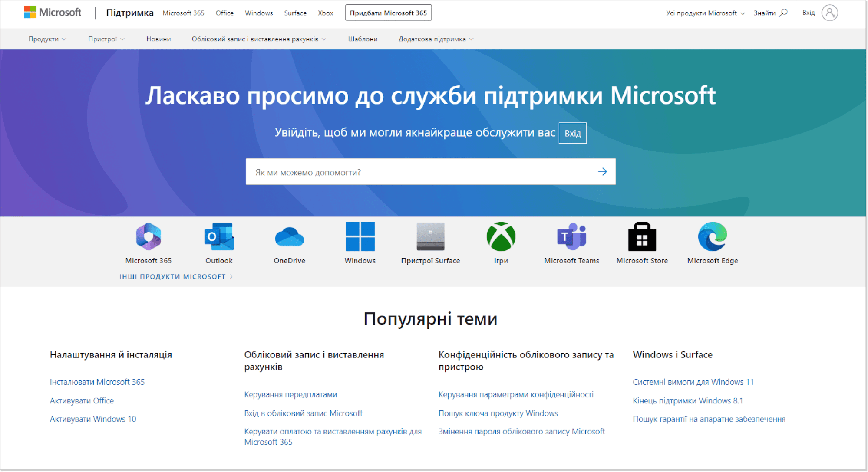
Task: Open Активувати Windows 10 link
Action: (93, 419)
